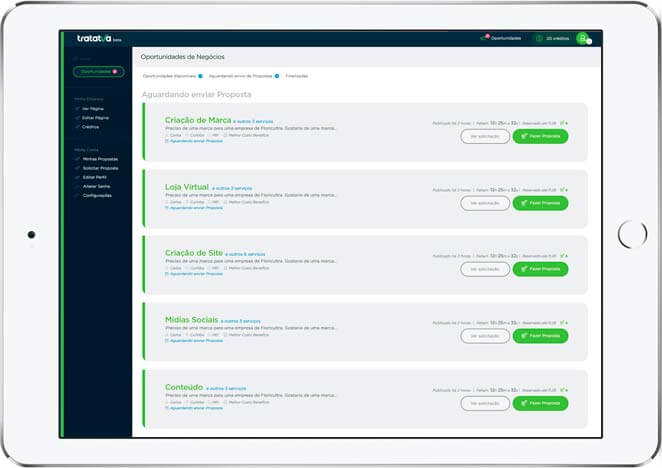
Task: Open Minhas Propostas in sidebar
Action: point(101,159)
